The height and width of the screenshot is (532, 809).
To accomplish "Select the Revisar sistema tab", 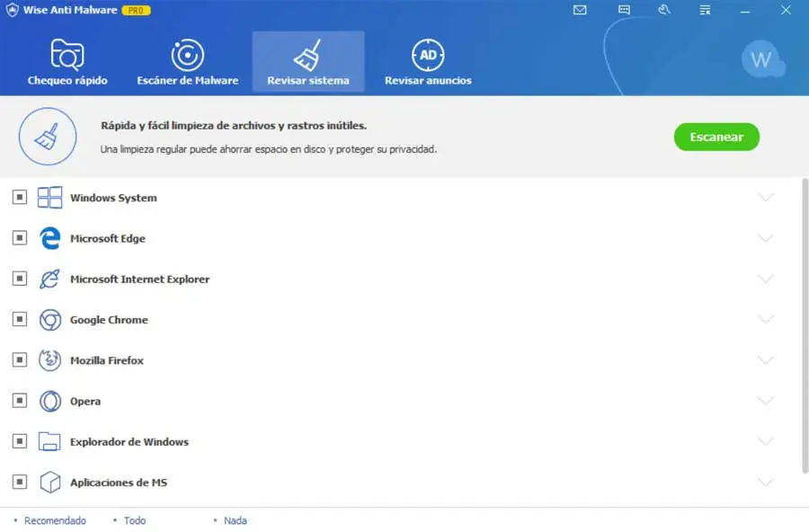I will (308, 61).
